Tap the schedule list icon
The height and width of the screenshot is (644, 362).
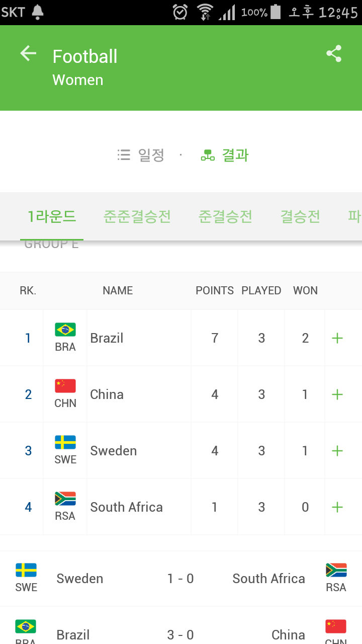pos(124,155)
